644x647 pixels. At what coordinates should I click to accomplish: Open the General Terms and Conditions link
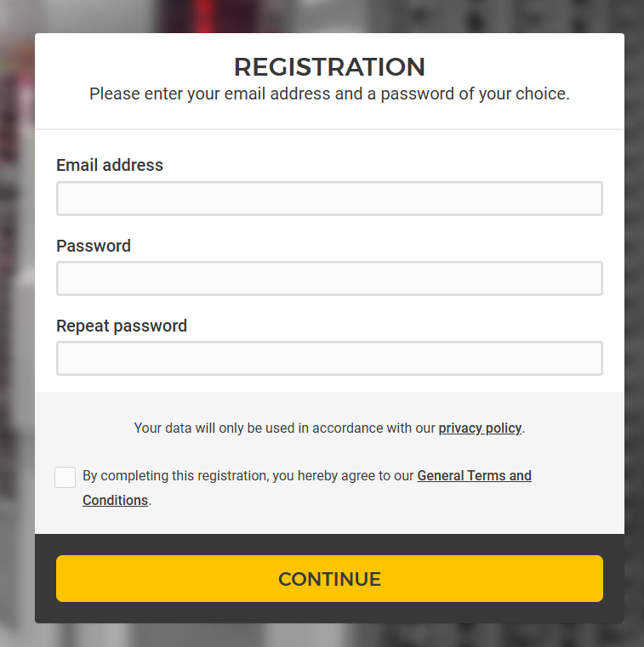pyautogui.click(x=474, y=476)
